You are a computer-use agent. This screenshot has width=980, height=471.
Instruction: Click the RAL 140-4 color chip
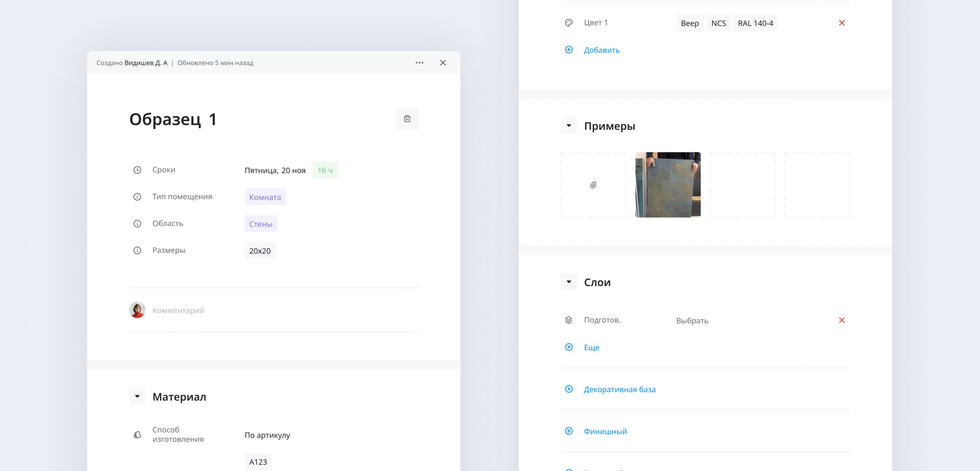pyautogui.click(x=755, y=23)
